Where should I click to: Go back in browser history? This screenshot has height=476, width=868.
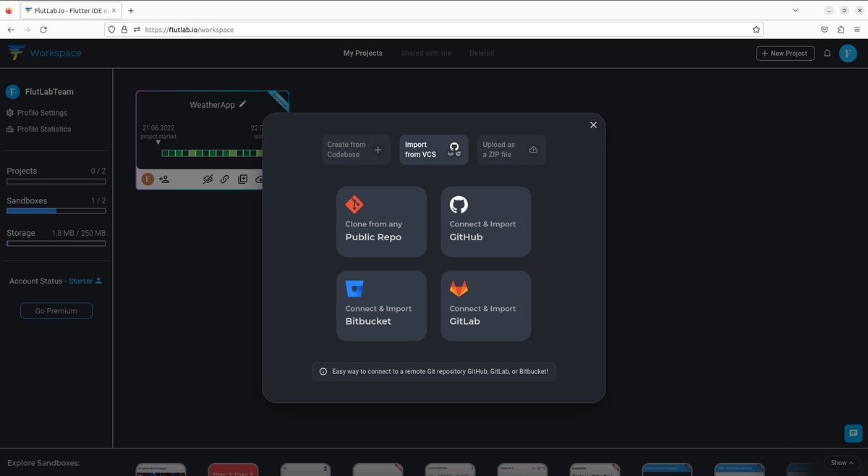pos(11,30)
